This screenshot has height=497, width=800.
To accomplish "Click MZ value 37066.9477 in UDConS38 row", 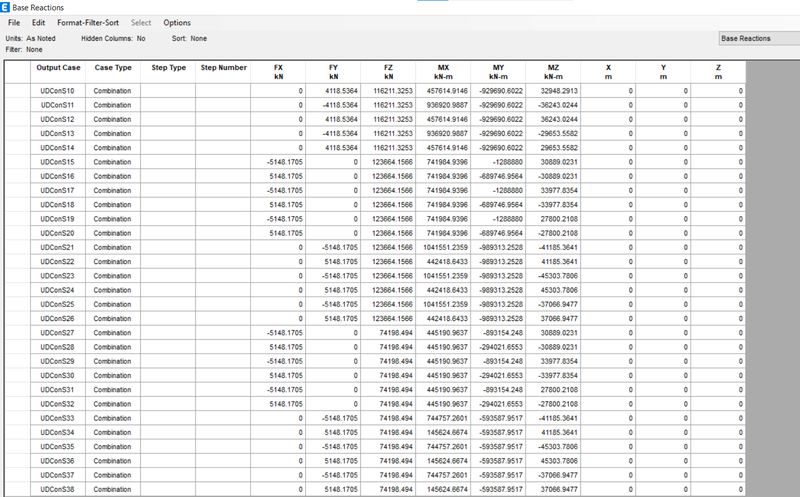I will 554,490.
